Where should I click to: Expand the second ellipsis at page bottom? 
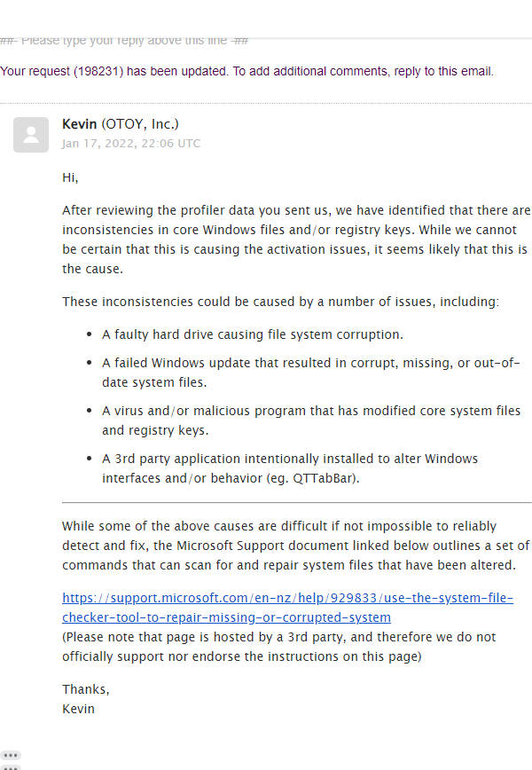11,766
